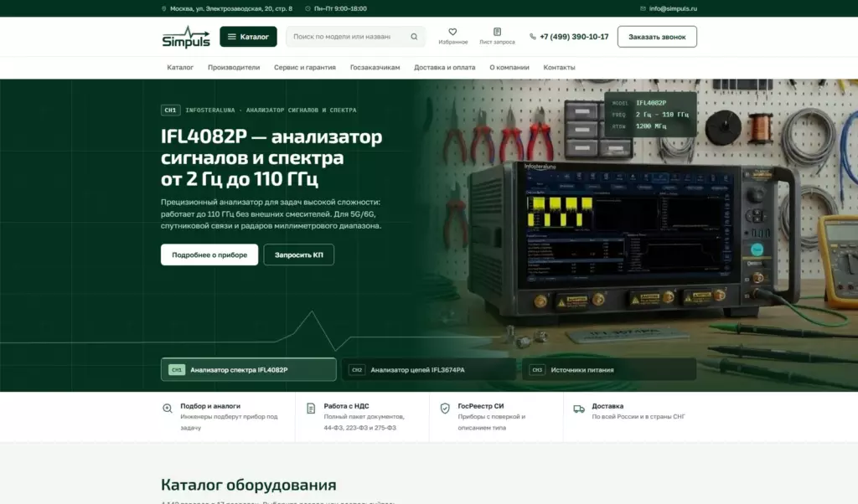
Task: Click the phone handset icon
Action: pos(533,37)
